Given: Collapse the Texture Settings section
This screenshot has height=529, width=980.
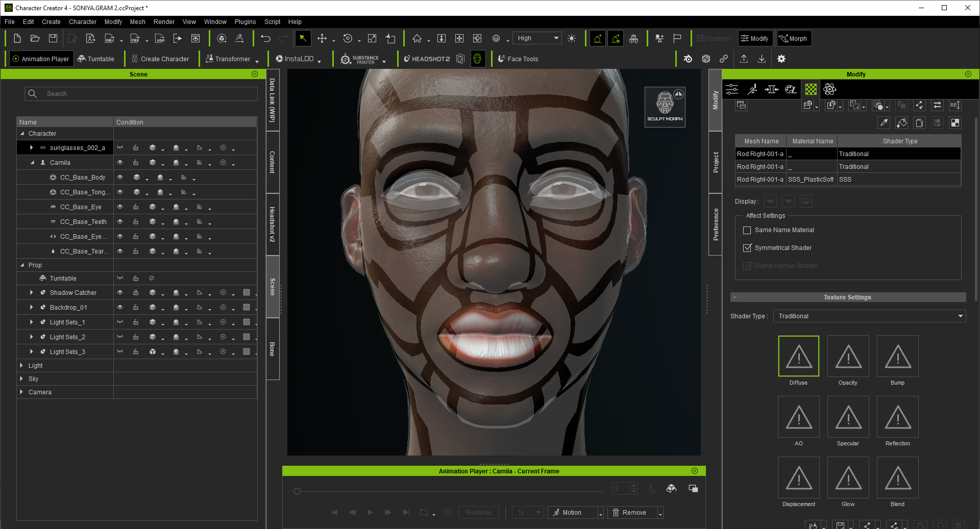Looking at the screenshot, I should click(734, 297).
